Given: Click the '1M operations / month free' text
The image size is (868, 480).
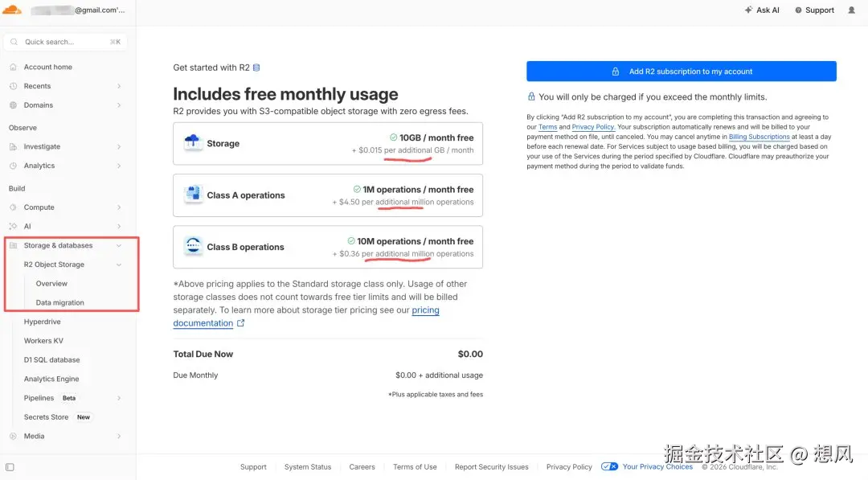Looking at the screenshot, I should [x=418, y=189].
